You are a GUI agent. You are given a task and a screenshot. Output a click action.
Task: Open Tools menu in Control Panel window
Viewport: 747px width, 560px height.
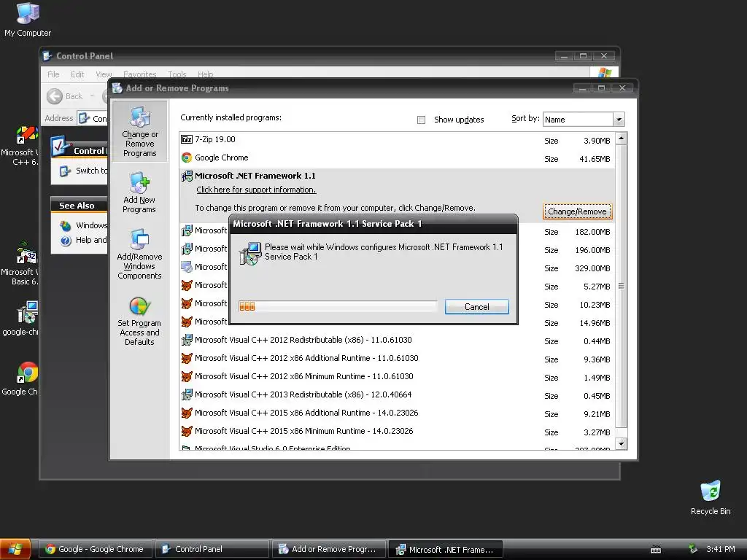coord(177,74)
